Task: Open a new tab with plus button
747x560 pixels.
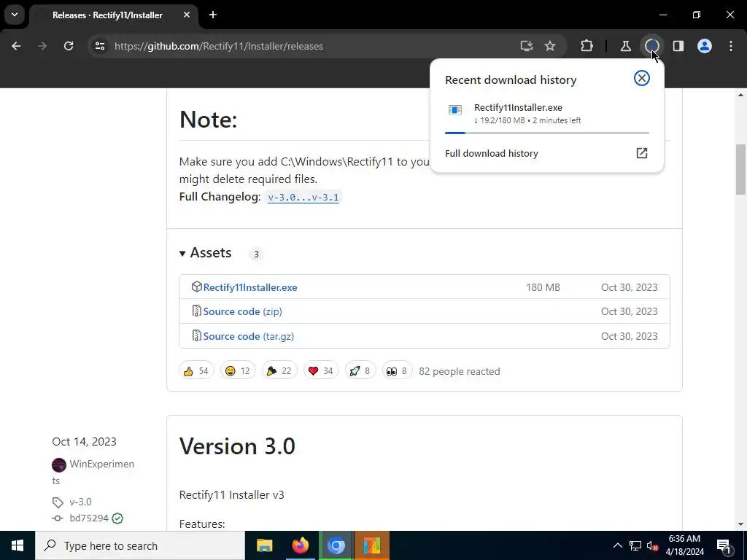Action: [213, 15]
